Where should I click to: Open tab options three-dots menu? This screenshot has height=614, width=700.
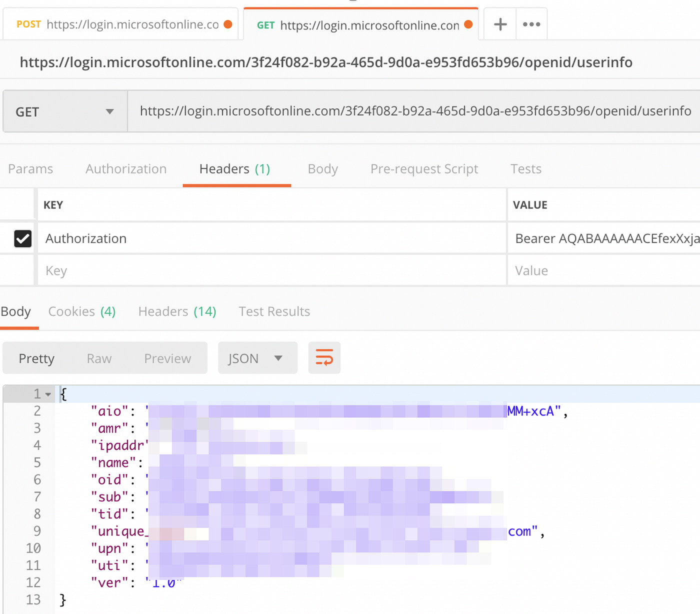click(x=531, y=24)
